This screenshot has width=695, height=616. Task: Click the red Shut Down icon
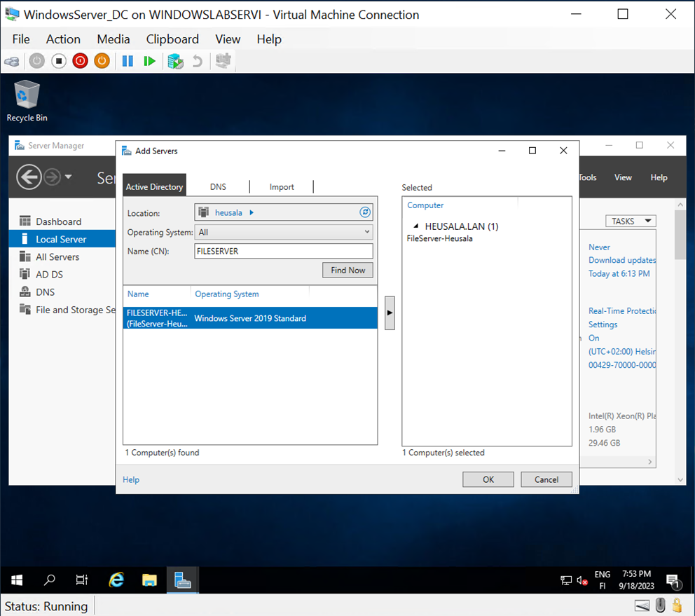[80, 61]
